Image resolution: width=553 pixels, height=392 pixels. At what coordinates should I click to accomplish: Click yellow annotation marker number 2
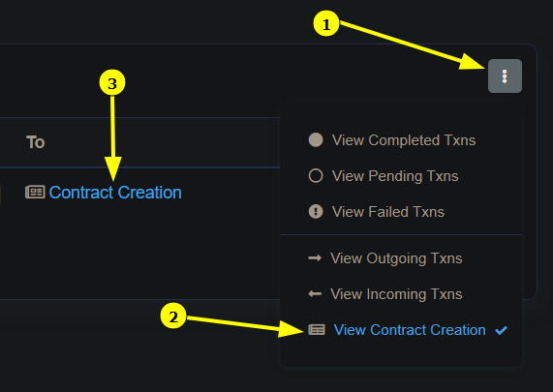(x=173, y=317)
